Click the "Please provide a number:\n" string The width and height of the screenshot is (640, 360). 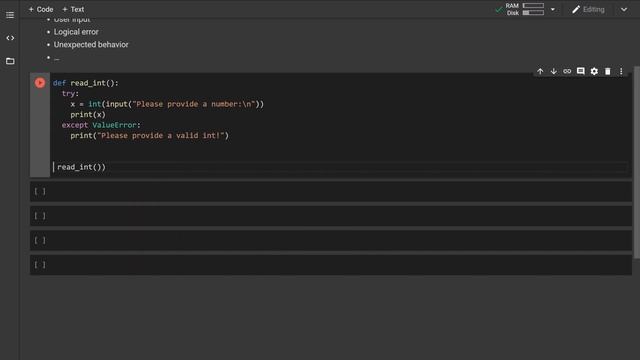(x=193, y=104)
